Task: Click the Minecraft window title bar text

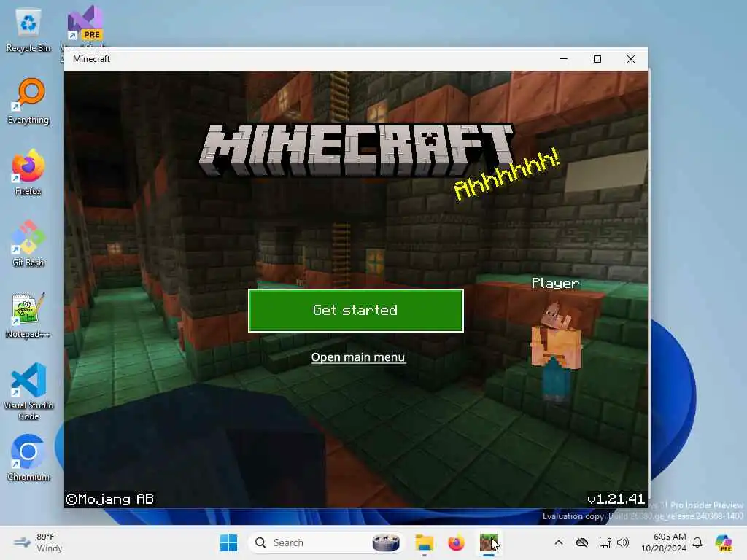Action: 91,58
